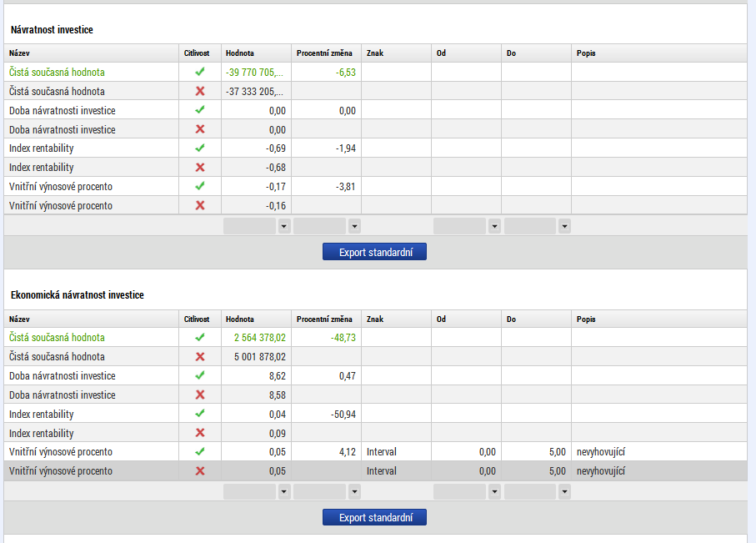Click green check in Index rentability row -0,69
Image resolution: width=756 pixels, height=543 pixels.
(x=199, y=148)
